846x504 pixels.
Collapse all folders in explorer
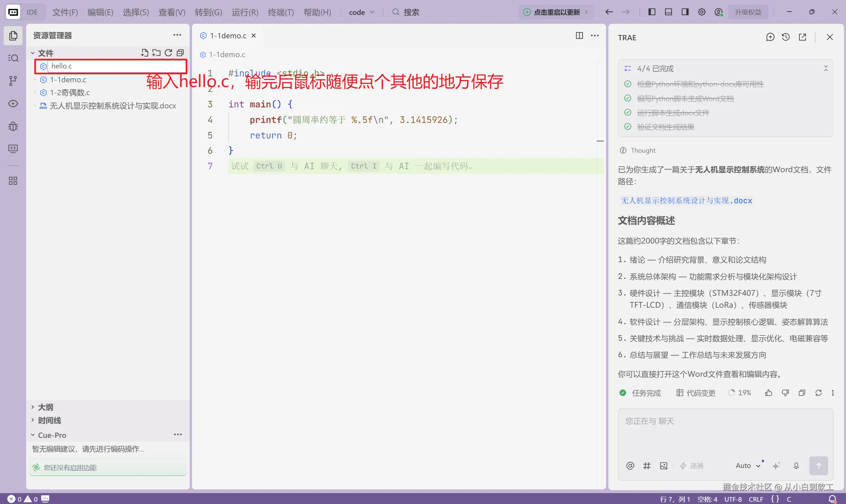coord(180,53)
